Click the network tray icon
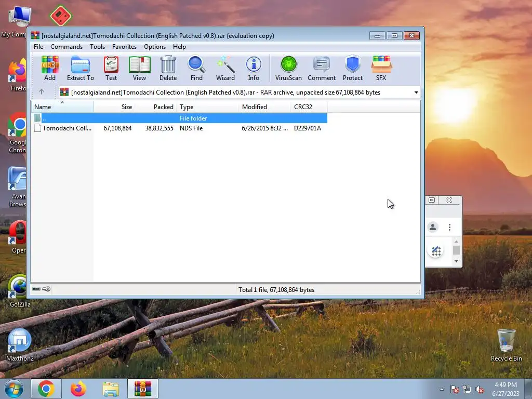Screen dimensions: 532x399 point(467,390)
